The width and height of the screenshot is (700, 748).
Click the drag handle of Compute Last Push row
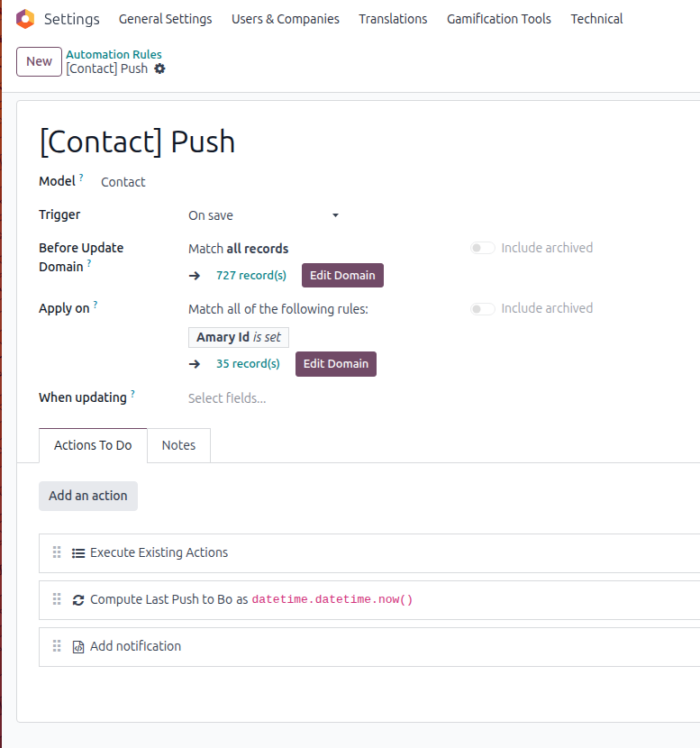[57, 599]
